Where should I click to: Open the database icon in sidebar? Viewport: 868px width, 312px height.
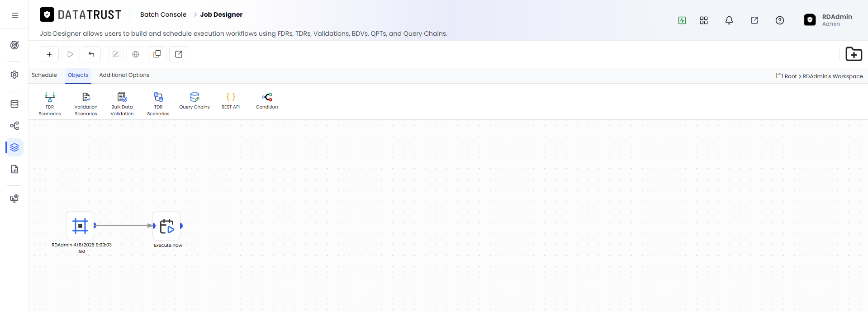point(14,104)
